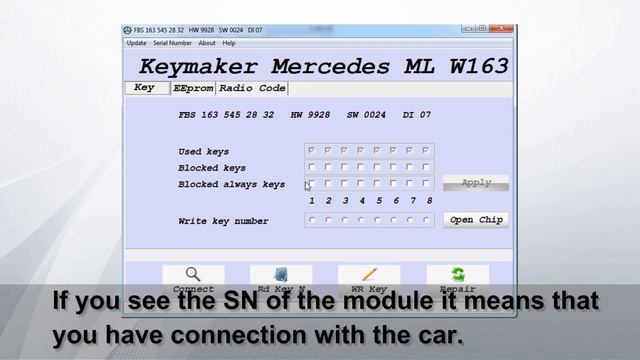Open the About menu
This screenshot has height=360, width=640.
click(x=207, y=43)
